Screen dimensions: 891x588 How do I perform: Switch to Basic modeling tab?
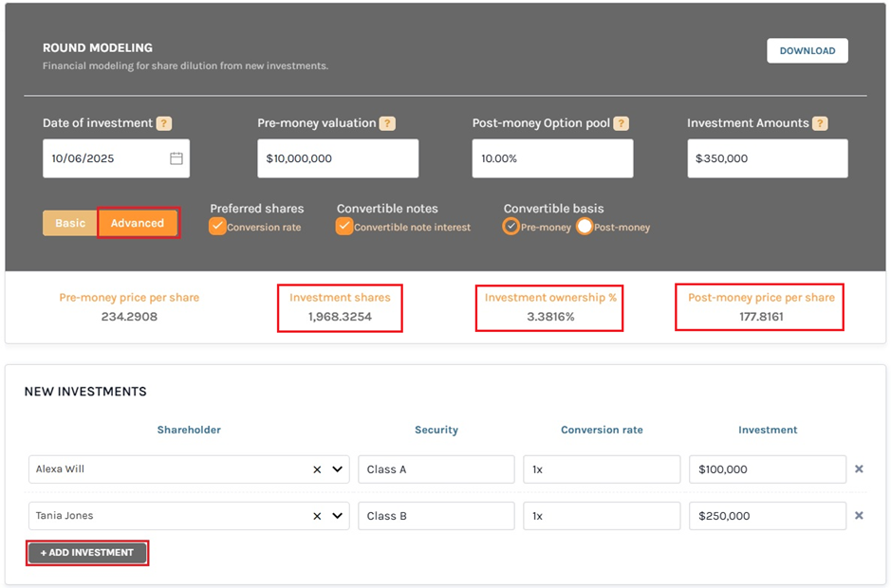click(70, 223)
